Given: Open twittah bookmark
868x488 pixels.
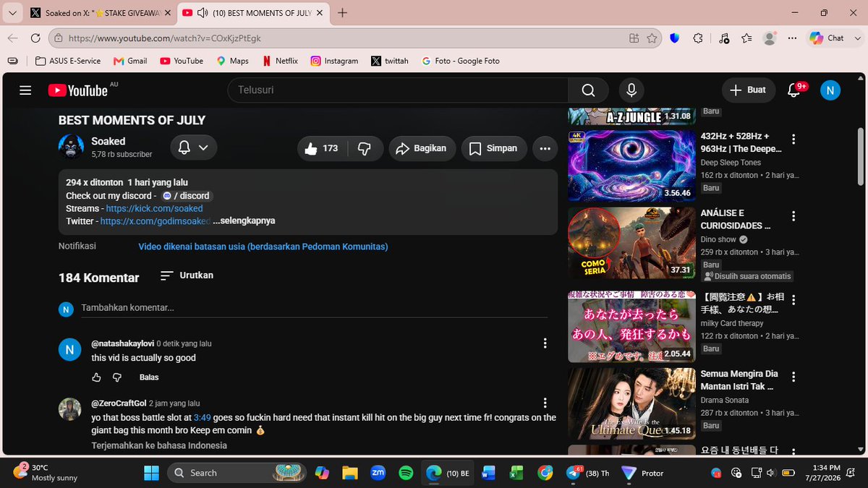Looking at the screenshot, I should click(390, 61).
